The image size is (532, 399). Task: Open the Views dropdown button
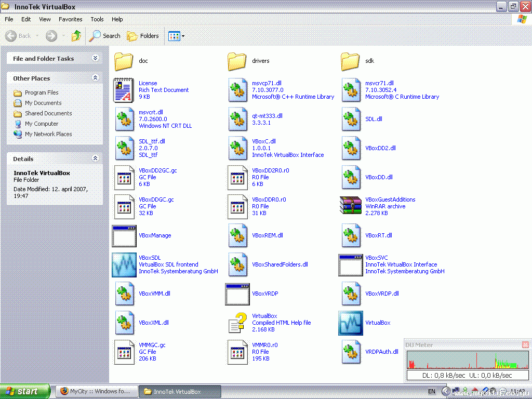pos(177,36)
